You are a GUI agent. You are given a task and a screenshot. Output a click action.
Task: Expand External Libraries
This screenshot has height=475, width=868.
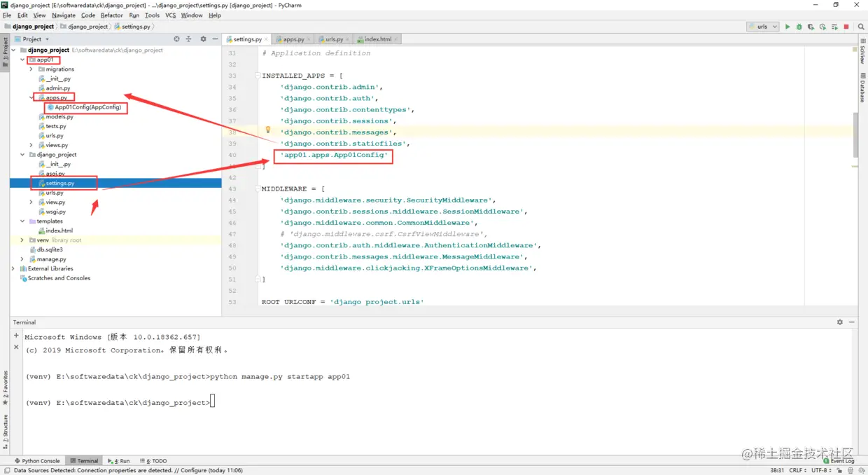point(13,268)
